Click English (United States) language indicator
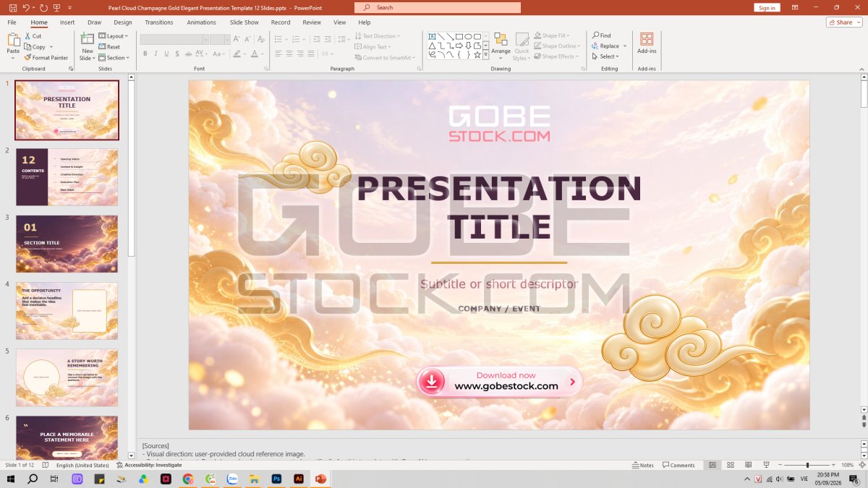The width and height of the screenshot is (868, 488). pos(82,465)
